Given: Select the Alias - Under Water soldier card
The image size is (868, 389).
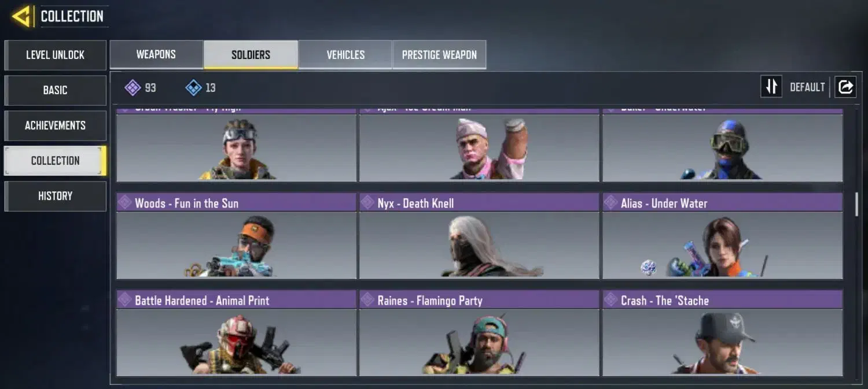Looking at the screenshot, I should point(722,236).
